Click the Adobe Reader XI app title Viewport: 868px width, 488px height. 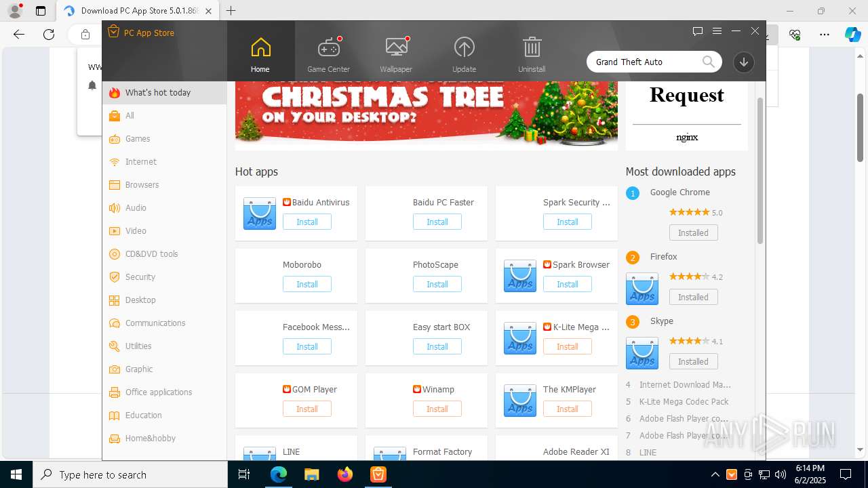coord(576,452)
